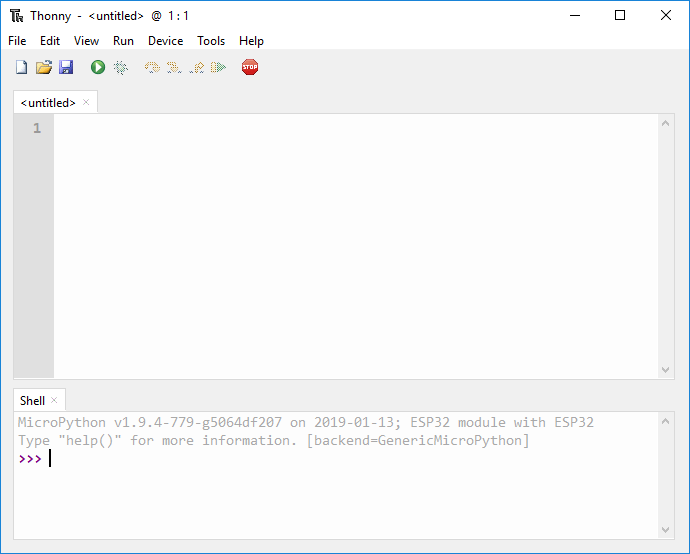The height and width of the screenshot is (554, 690).
Task: Save the script with the floppy disk icon
Action: pyautogui.click(x=66, y=67)
